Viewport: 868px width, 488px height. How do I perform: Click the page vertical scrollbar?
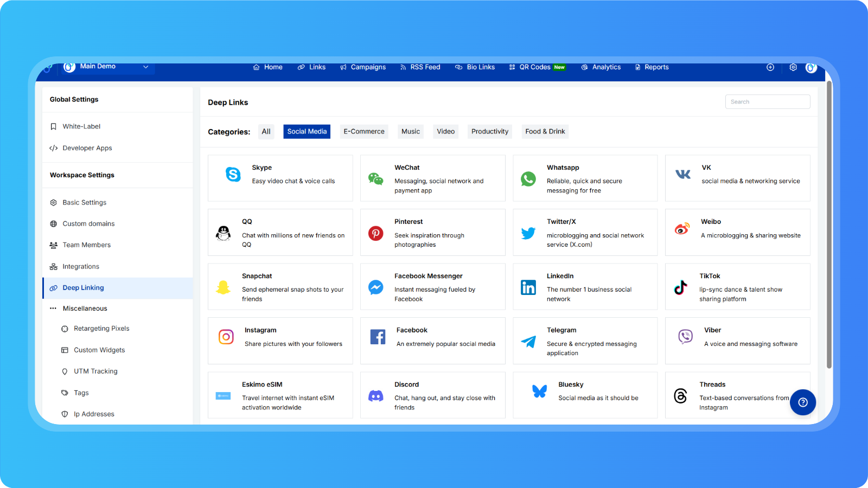point(829,225)
